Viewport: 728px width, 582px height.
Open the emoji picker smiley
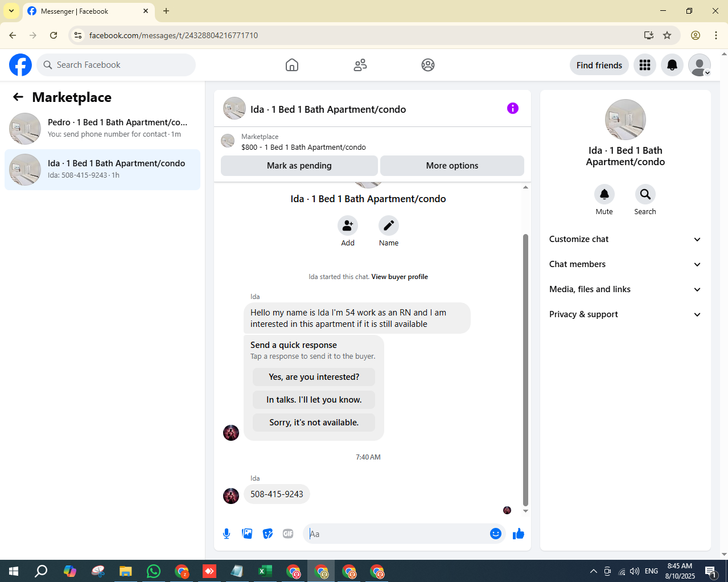click(496, 534)
